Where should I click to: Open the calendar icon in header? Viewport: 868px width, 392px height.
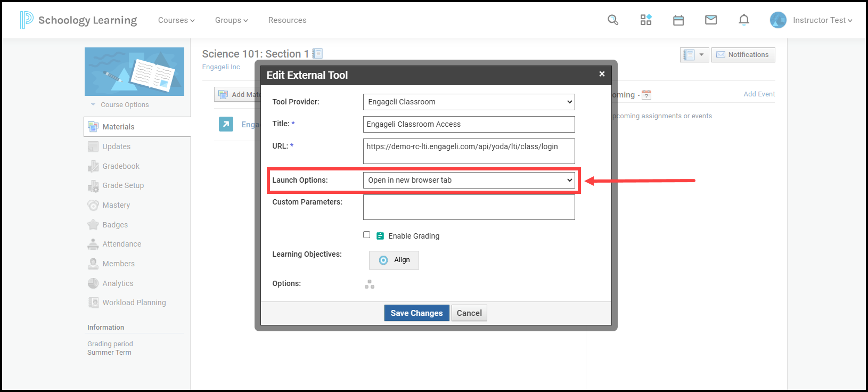[678, 20]
